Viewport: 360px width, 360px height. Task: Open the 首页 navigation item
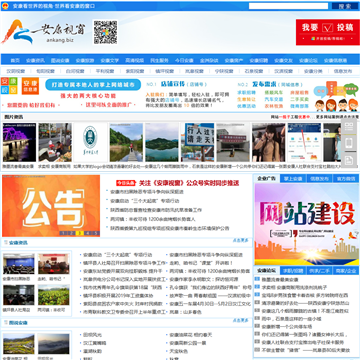[x=15, y=61]
